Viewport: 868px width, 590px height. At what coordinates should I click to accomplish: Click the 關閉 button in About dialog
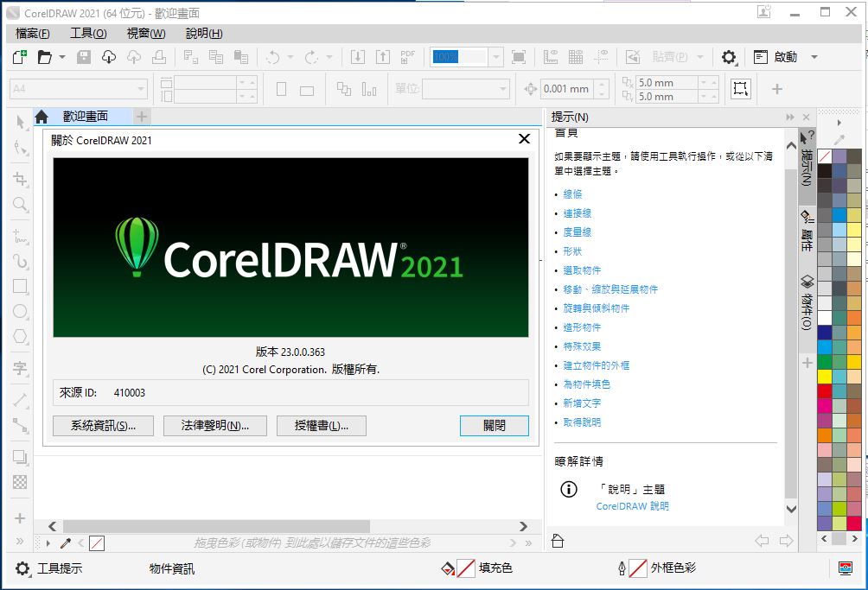(495, 426)
